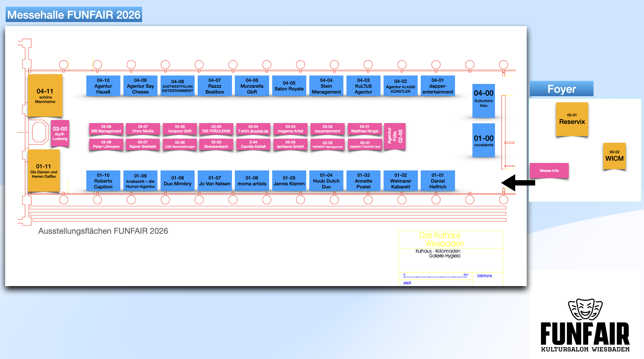Click the Messehalle FUNFAIR 2026 title
644x359 pixels.
tap(74, 15)
